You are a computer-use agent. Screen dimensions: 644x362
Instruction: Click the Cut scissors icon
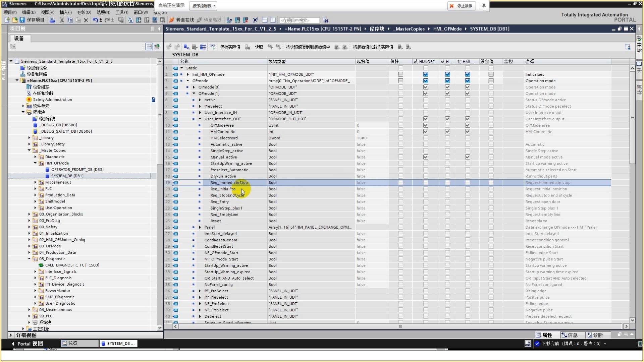[x=62, y=20]
